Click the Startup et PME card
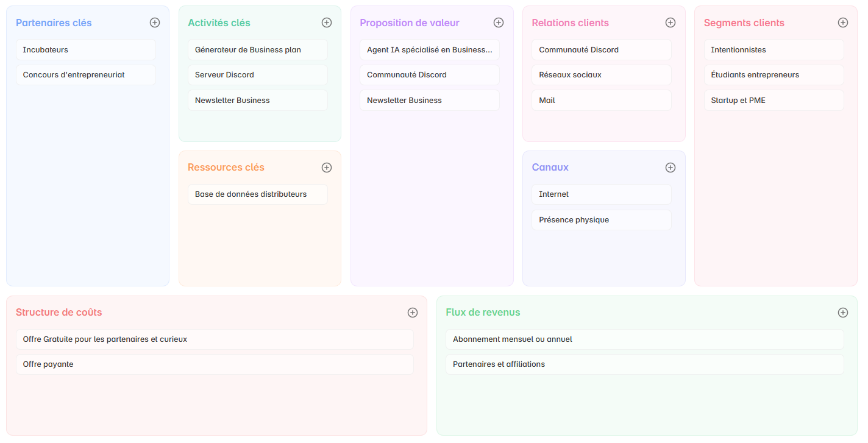868x443 pixels. 774,101
